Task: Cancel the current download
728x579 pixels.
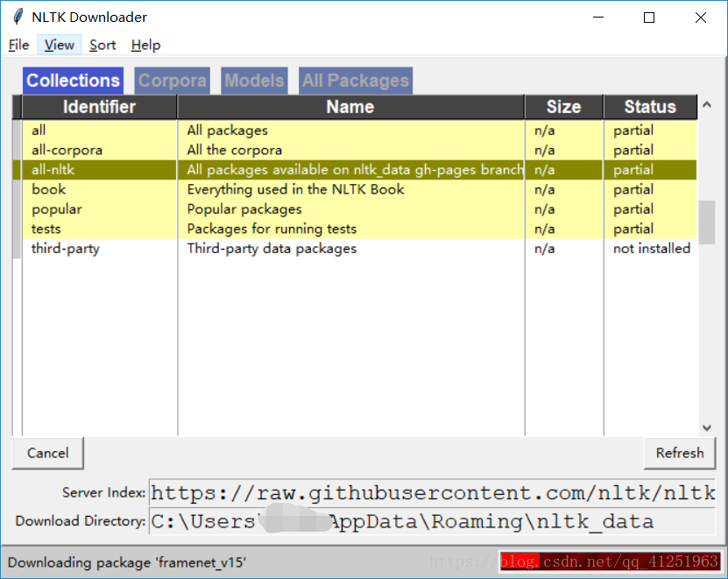Action: [x=48, y=453]
